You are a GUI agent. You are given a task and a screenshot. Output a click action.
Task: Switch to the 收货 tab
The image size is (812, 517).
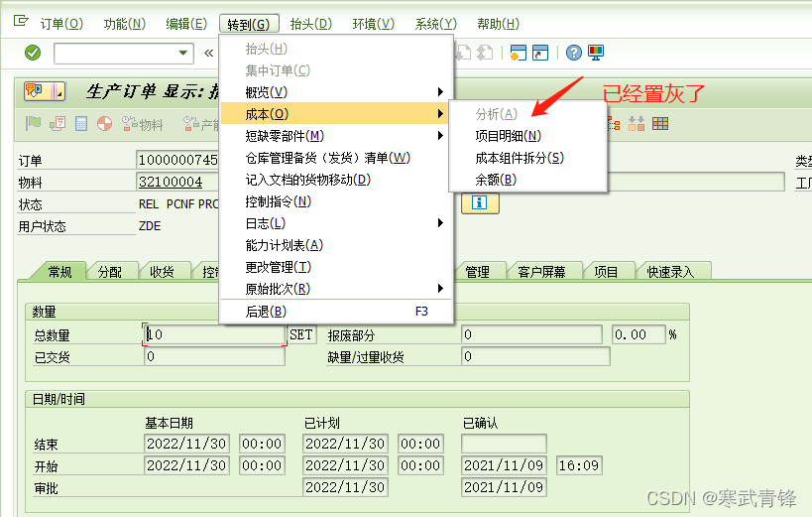tap(162, 272)
